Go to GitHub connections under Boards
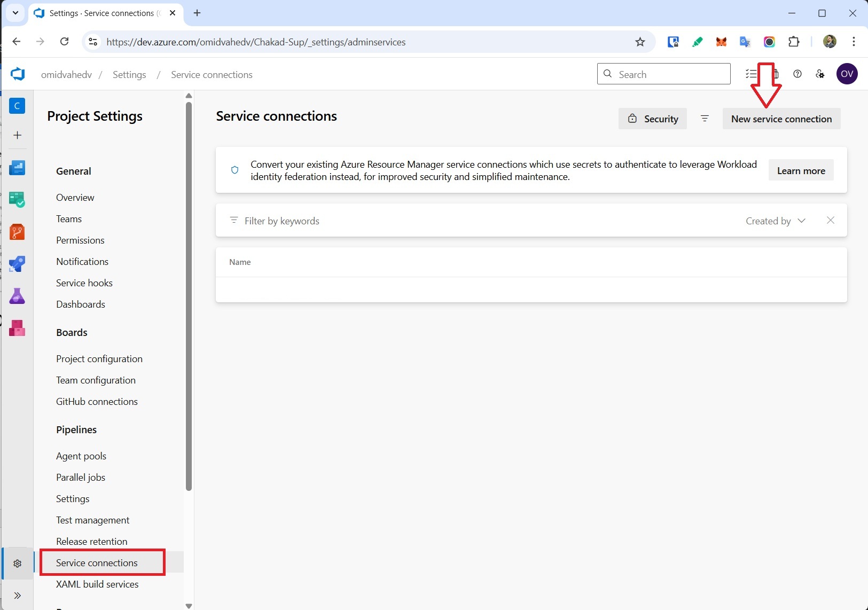Image resolution: width=868 pixels, height=610 pixels. pyautogui.click(x=97, y=402)
